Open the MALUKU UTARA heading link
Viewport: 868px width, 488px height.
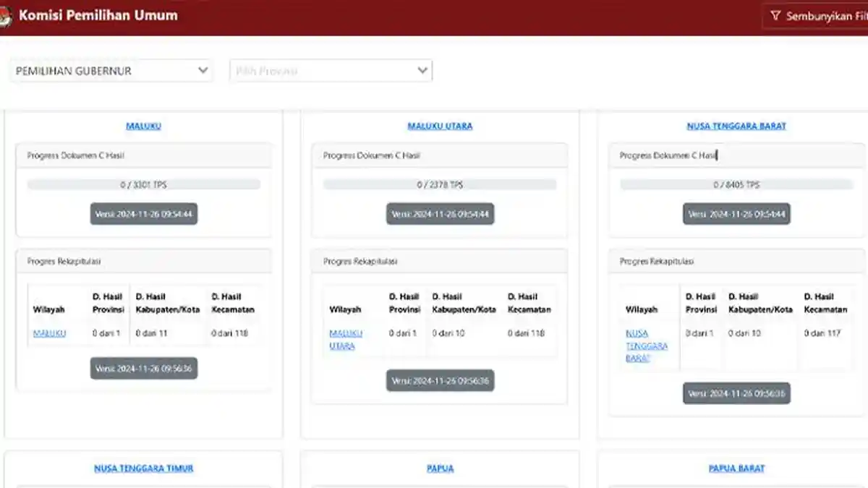[440, 126]
